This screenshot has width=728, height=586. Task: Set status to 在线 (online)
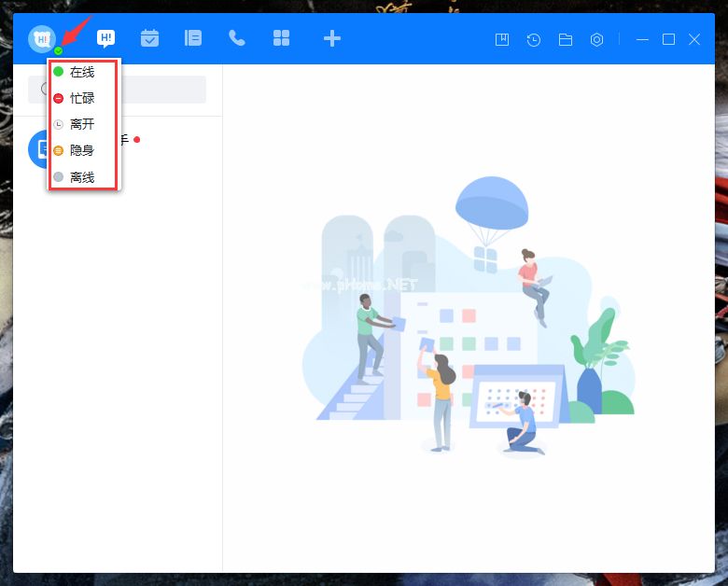point(82,72)
